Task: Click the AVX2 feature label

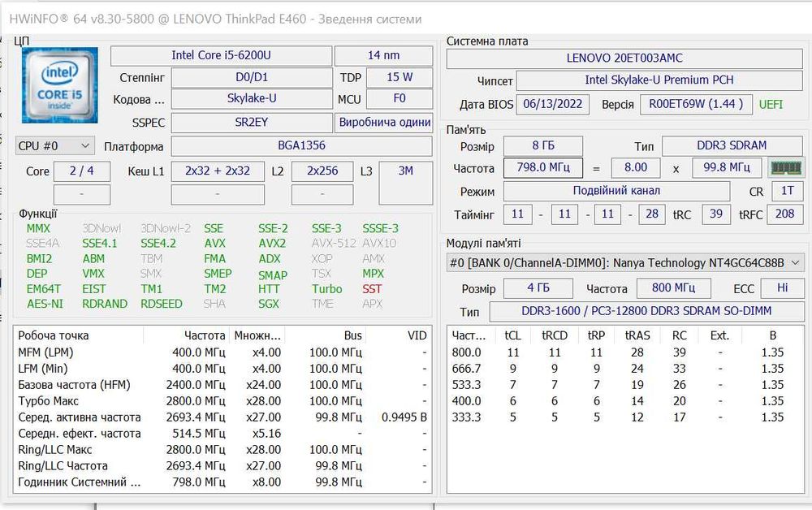Action: tap(272, 244)
